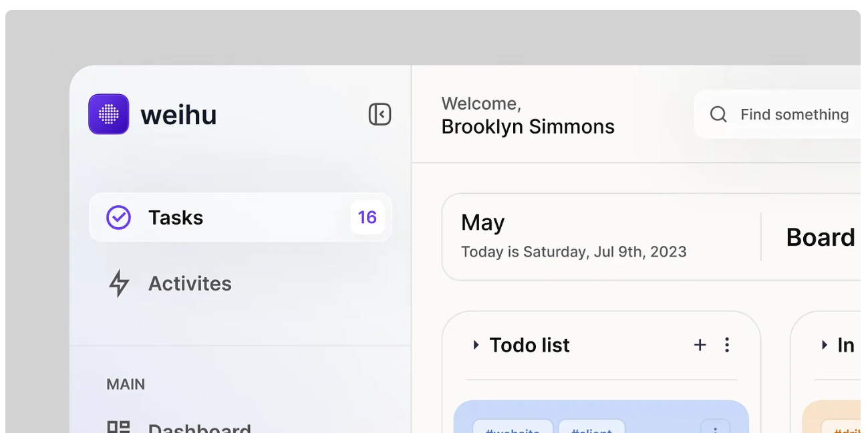Click the Activites lightning bolt icon
This screenshot has height=433, width=868.
(119, 283)
